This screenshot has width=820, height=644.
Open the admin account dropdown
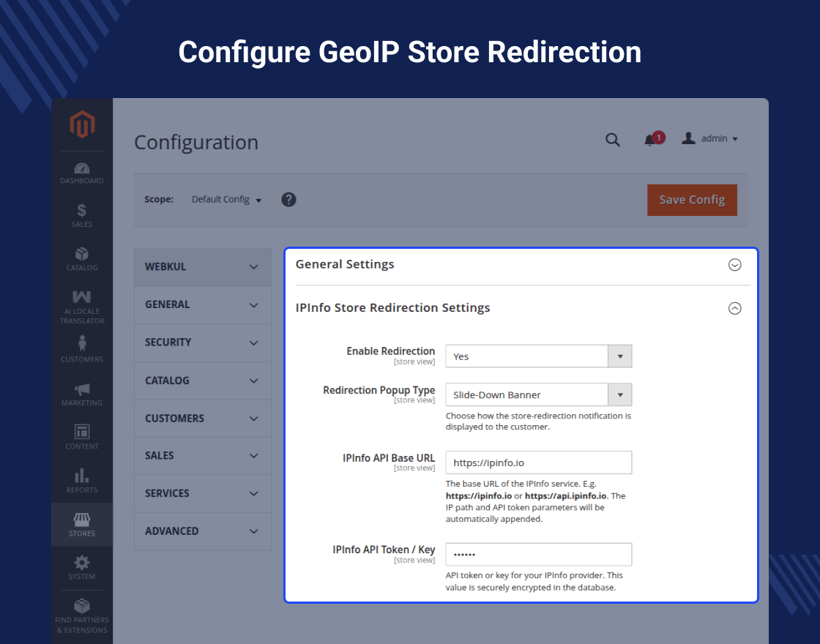pos(709,138)
